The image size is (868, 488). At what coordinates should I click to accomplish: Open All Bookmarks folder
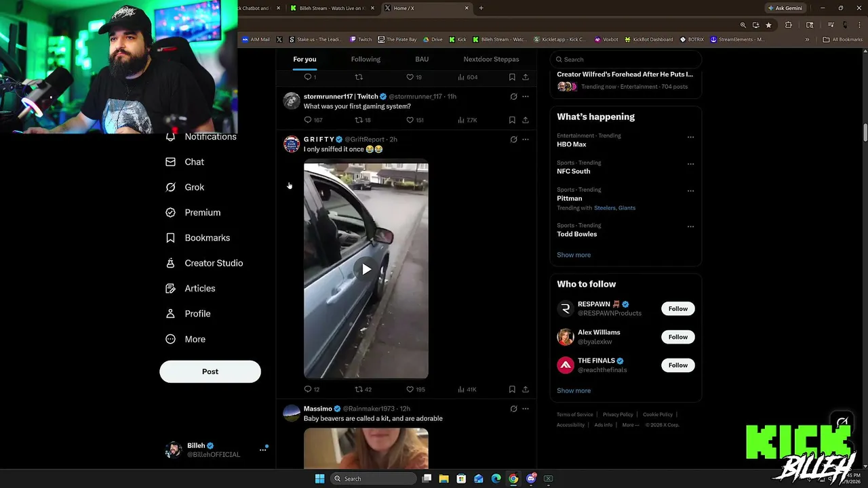point(842,39)
